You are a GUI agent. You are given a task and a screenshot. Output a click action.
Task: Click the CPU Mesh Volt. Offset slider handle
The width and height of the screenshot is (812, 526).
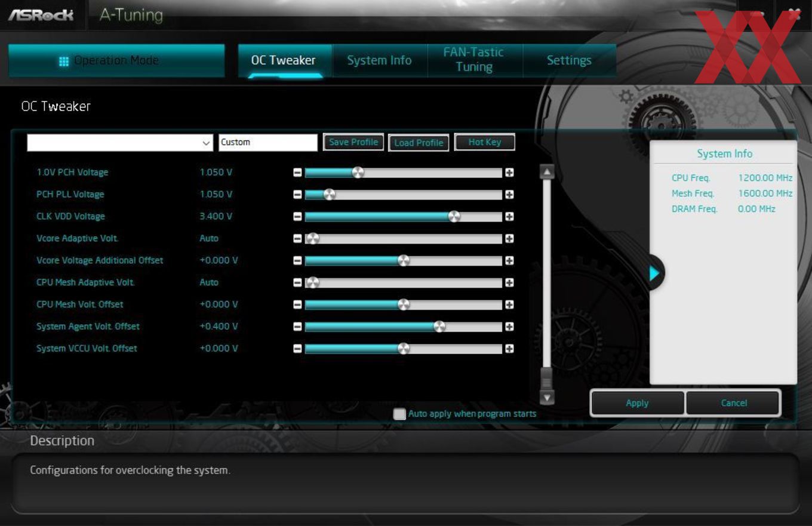coord(404,304)
